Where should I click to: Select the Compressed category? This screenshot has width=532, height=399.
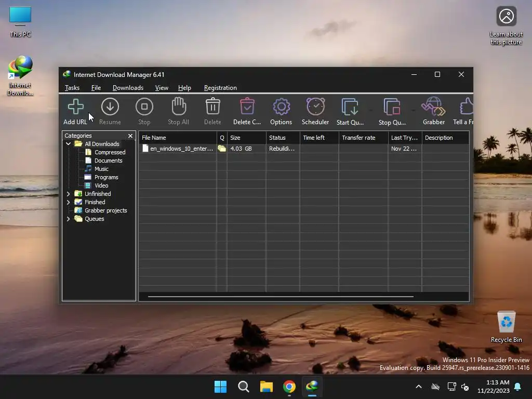point(110,152)
